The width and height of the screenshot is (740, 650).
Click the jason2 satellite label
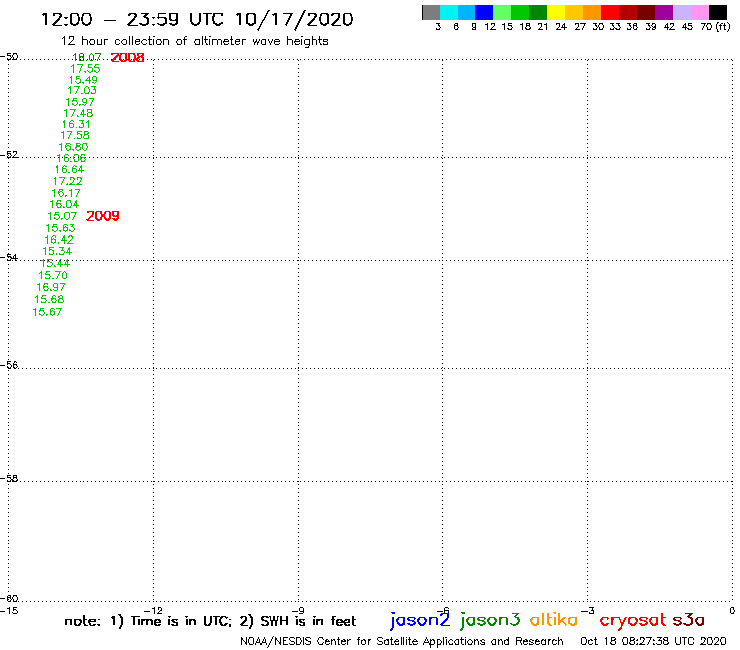(x=420, y=620)
